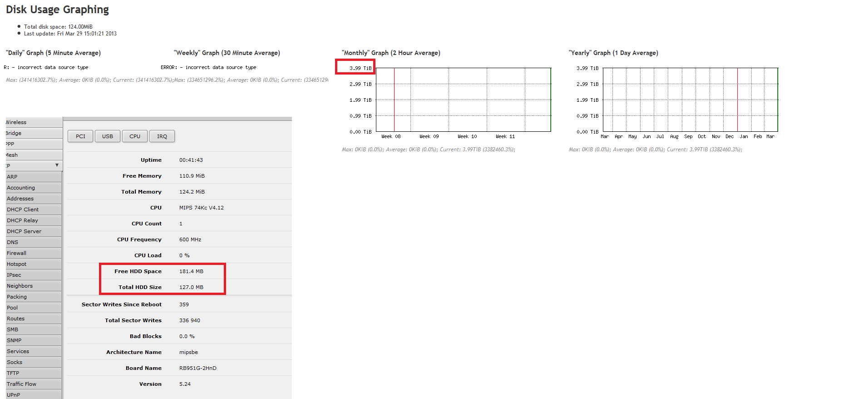The height and width of the screenshot is (399, 868).
Task: Open the PPP menu entry
Action: (34, 144)
